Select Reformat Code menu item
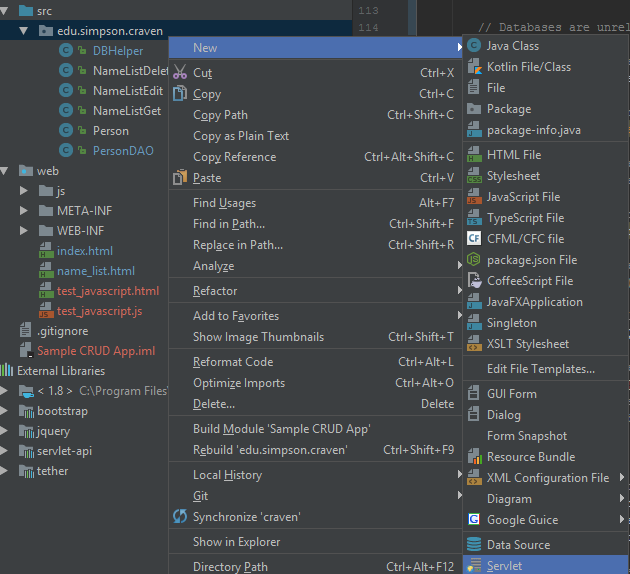Screen dimensions: 630x574 tap(315, 362)
